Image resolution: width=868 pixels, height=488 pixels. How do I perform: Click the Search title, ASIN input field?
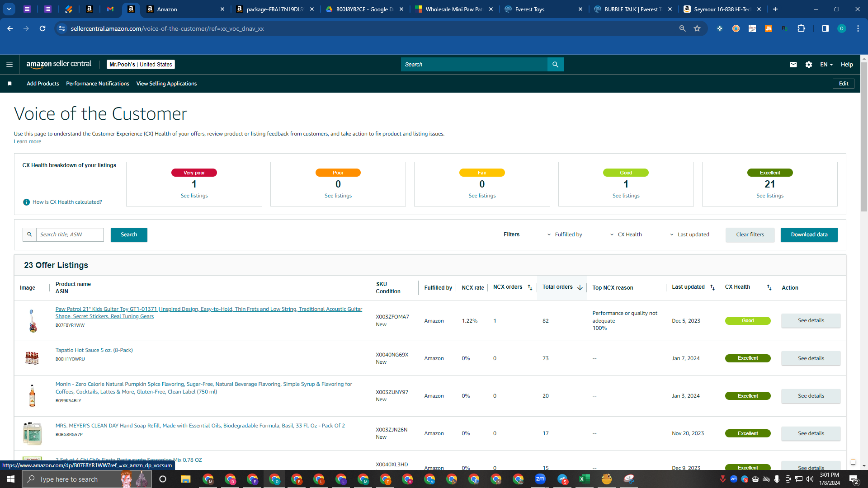(70, 235)
